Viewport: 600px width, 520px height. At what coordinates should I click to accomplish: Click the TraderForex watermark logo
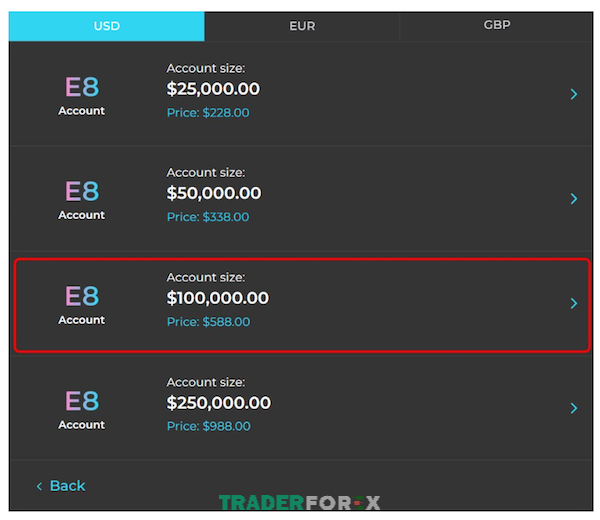coord(300,503)
